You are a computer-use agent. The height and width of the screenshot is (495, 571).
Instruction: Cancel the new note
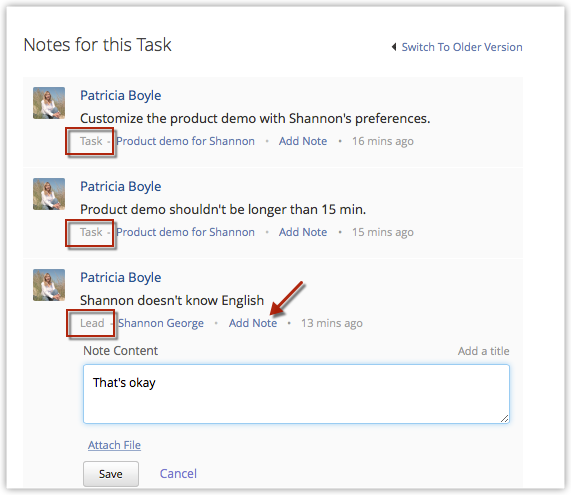[178, 474]
